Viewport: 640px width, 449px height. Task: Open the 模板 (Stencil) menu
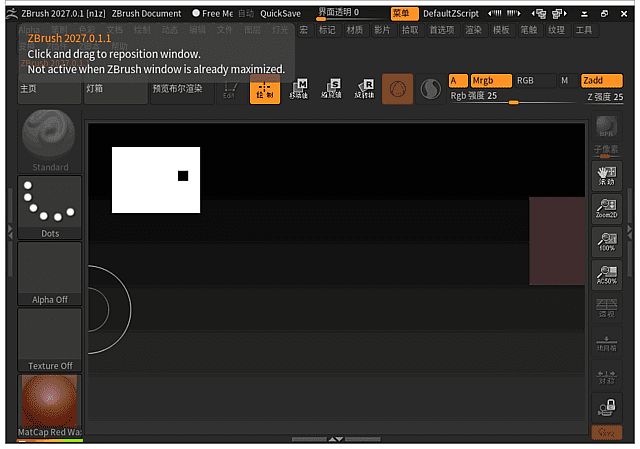(501, 30)
